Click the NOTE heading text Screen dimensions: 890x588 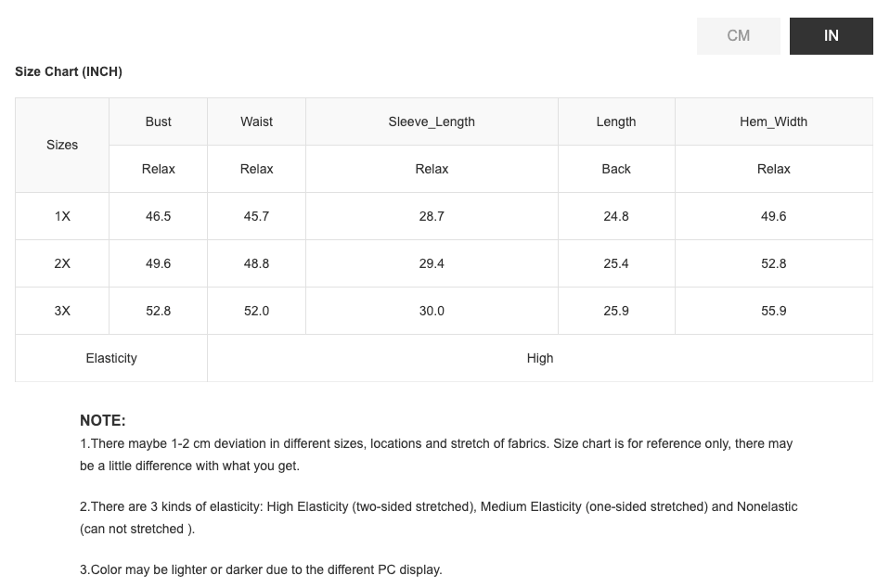click(x=103, y=420)
